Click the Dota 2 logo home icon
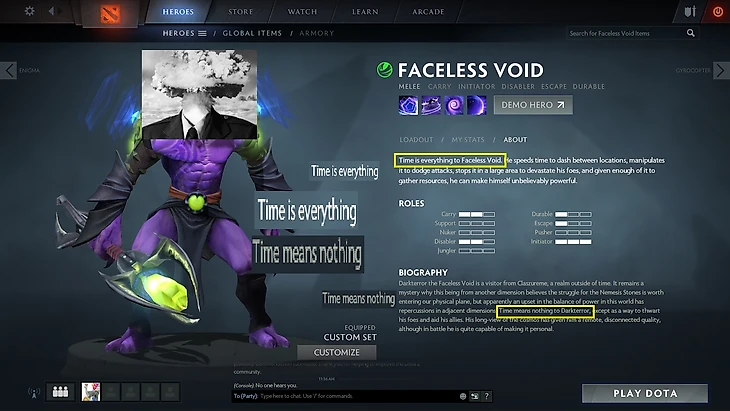 pos(110,14)
